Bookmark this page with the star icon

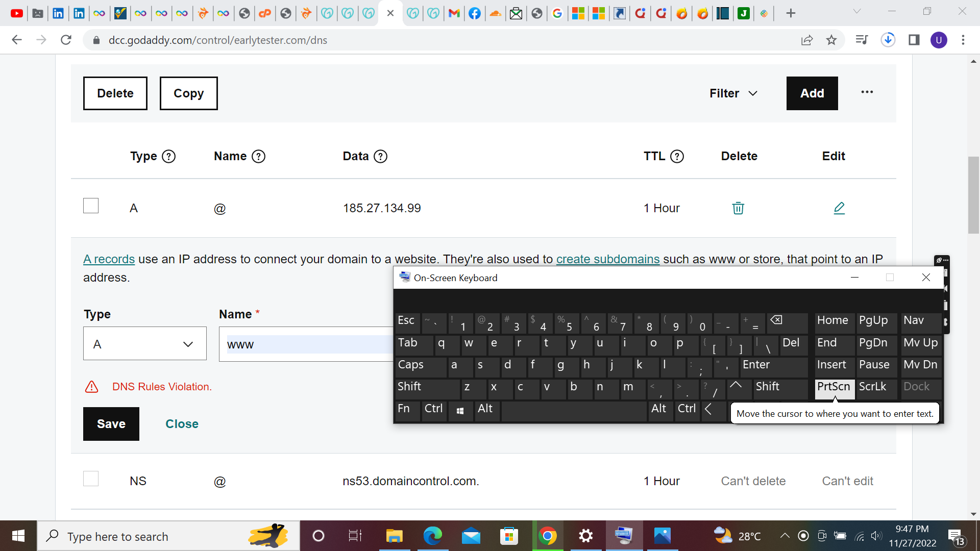coord(831,40)
